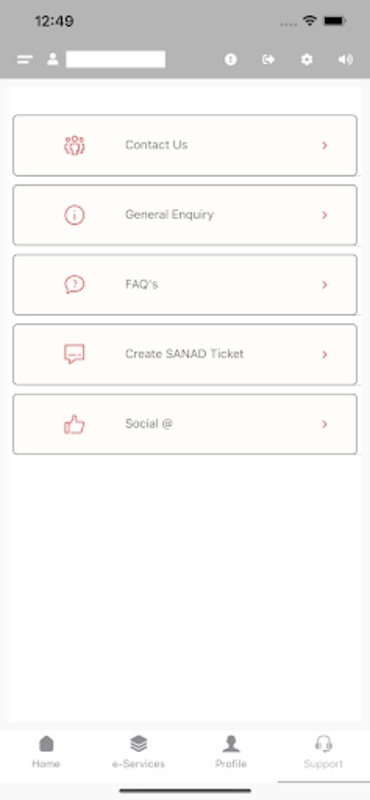Open the Create SANAD Ticket option
The width and height of the screenshot is (370, 800).
pyautogui.click(x=185, y=355)
